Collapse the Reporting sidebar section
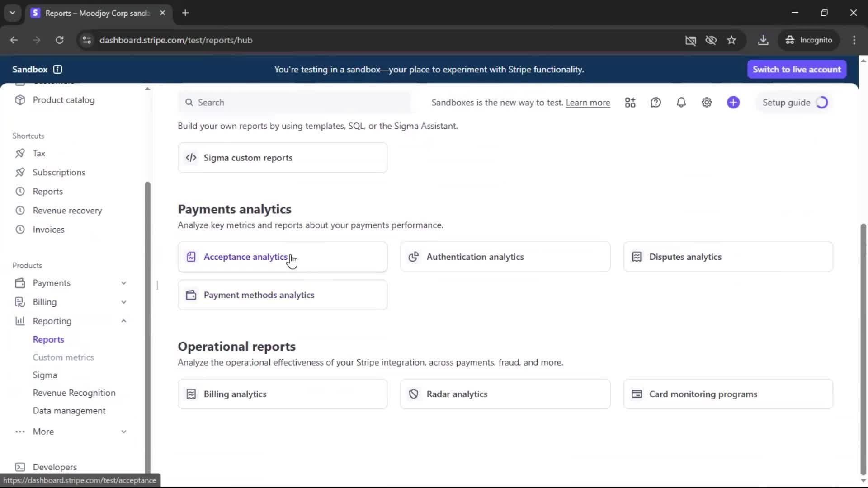Viewport: 868px width, 488px height. pyautogui.click(x=123, y=321)
